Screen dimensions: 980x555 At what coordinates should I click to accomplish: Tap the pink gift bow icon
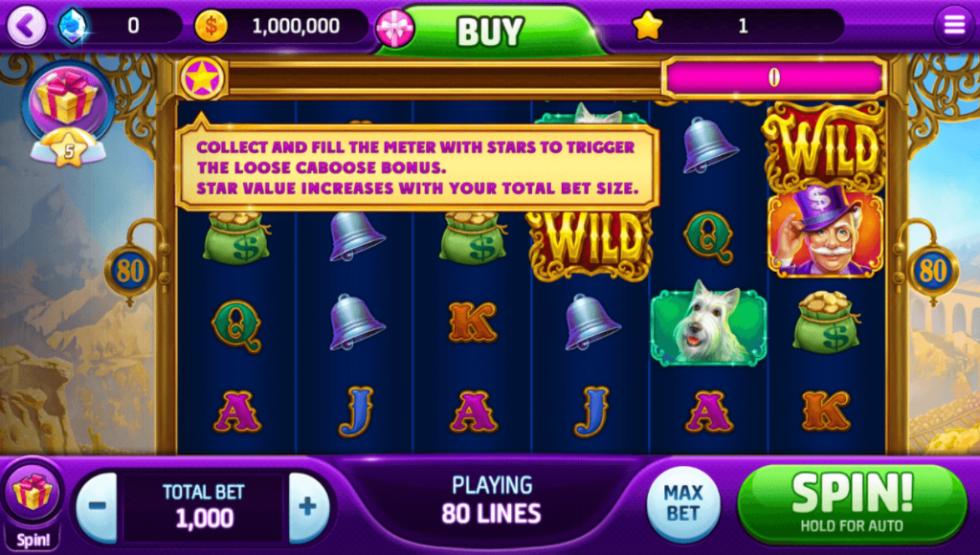pos(395,29)
